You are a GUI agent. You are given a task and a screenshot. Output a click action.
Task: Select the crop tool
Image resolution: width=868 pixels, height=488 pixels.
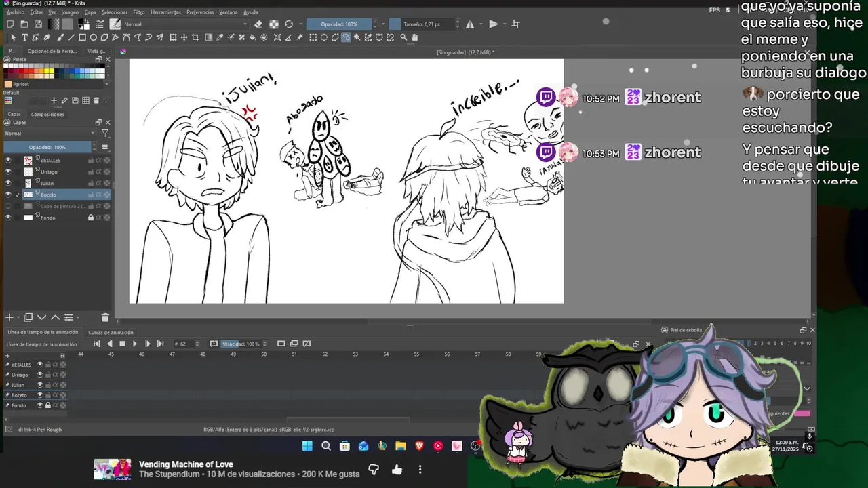[195, 37]
